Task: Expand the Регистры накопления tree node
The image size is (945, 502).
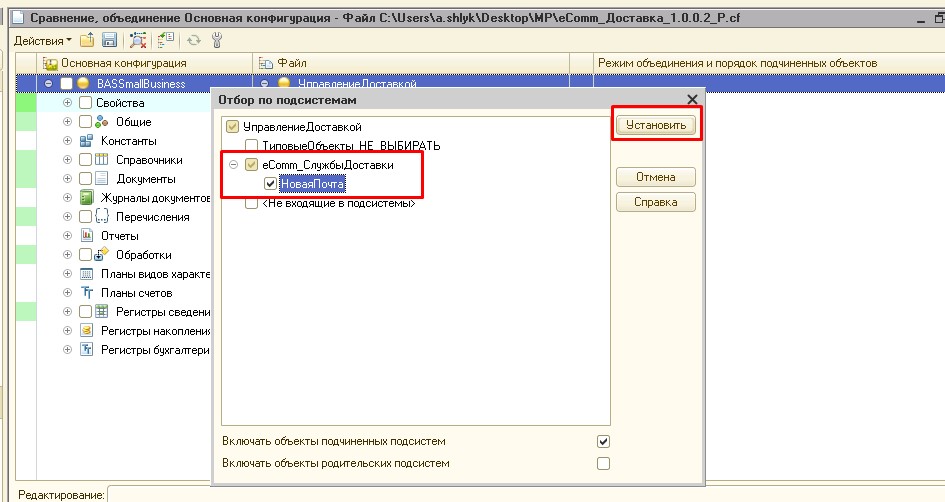Action: click(x=68, y=331)
